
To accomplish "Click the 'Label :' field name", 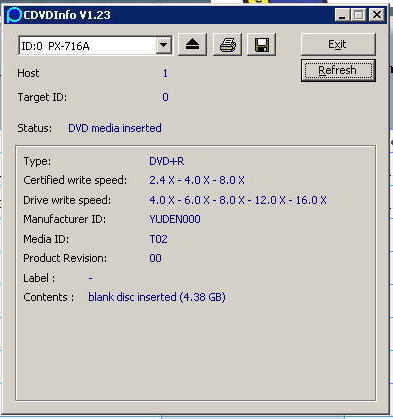I will [39, 278].
